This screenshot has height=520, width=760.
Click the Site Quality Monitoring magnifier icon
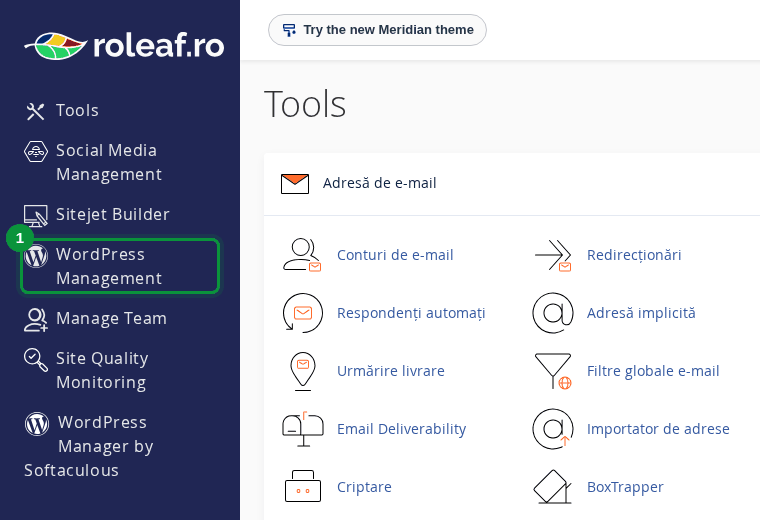click(36, 360)
